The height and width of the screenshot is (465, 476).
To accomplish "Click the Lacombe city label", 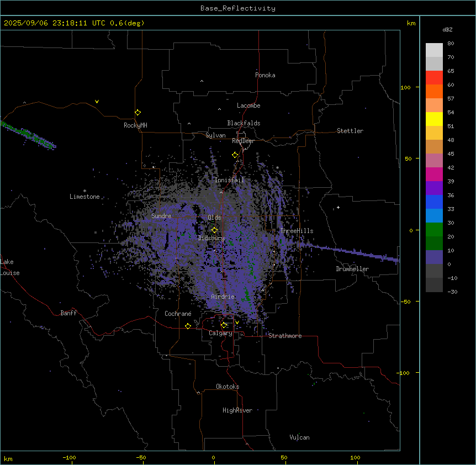I will click(248, 105).
